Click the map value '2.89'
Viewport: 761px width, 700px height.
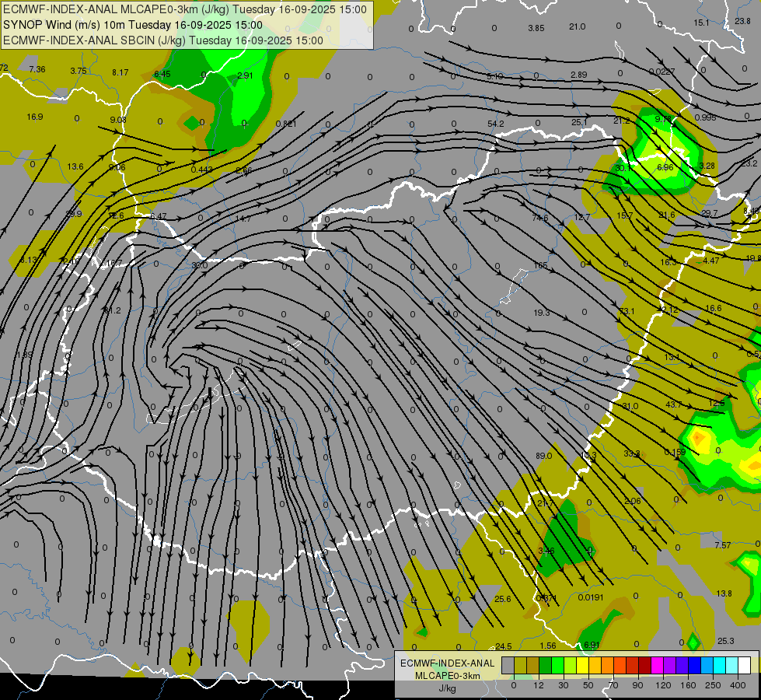pos(579,75)
